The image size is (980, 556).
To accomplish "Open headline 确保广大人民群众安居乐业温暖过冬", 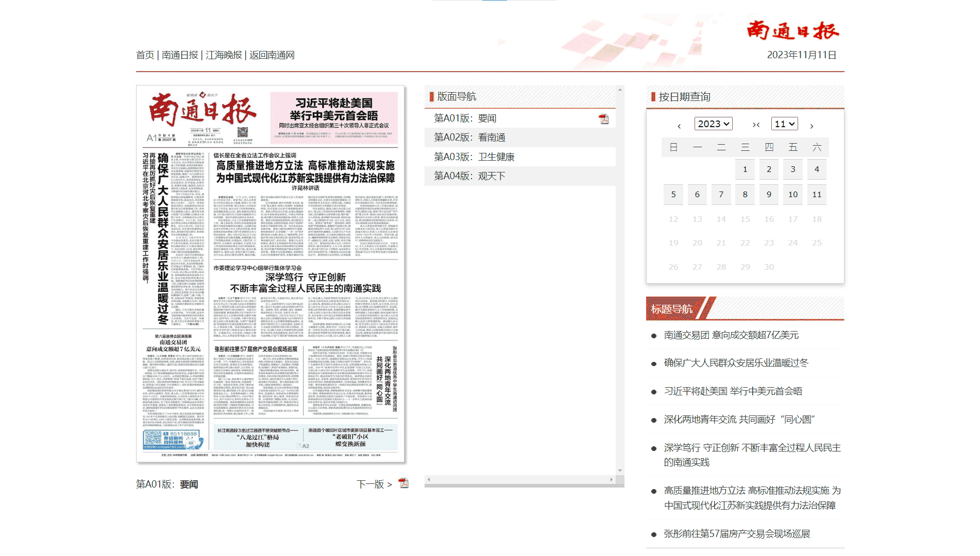I will [x=736, y=363].
